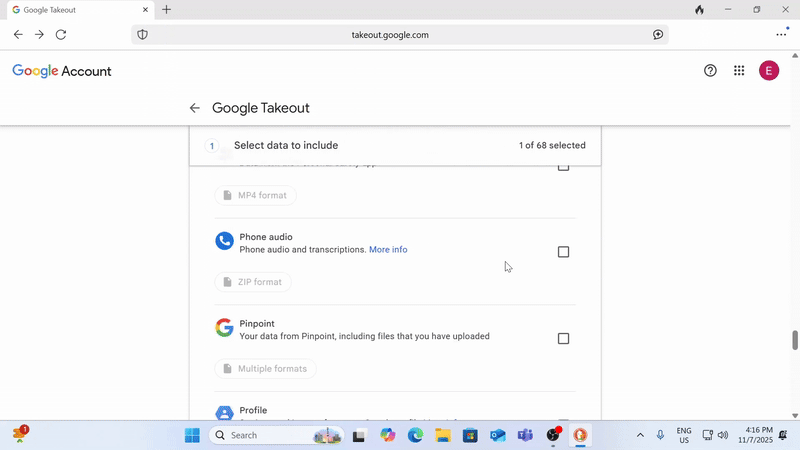Screen dimensions: 800x450
Task: Open the Google apps grid
Action: point(739,71)
